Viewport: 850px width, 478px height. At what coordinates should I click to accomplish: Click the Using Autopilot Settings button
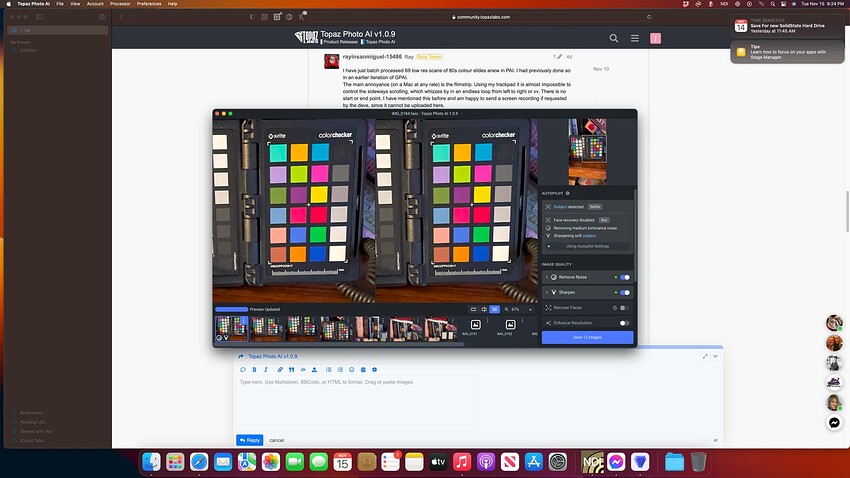pos(588,246)
